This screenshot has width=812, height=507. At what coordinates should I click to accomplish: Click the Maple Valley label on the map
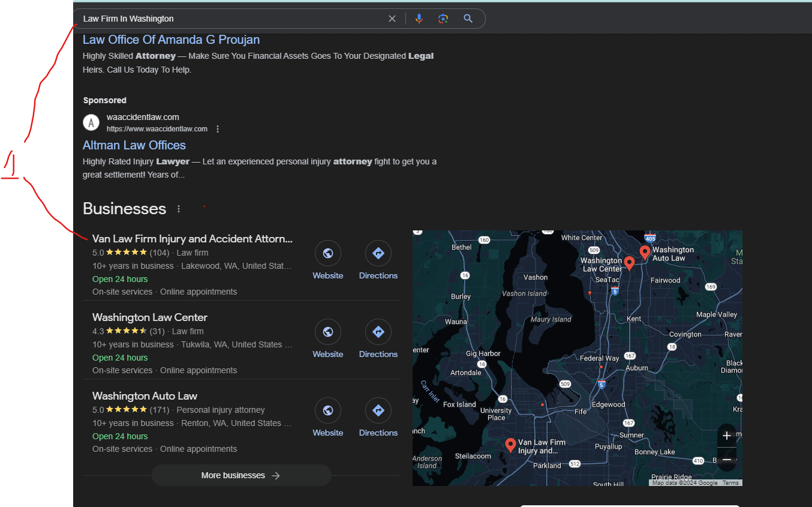pos(717,314)
